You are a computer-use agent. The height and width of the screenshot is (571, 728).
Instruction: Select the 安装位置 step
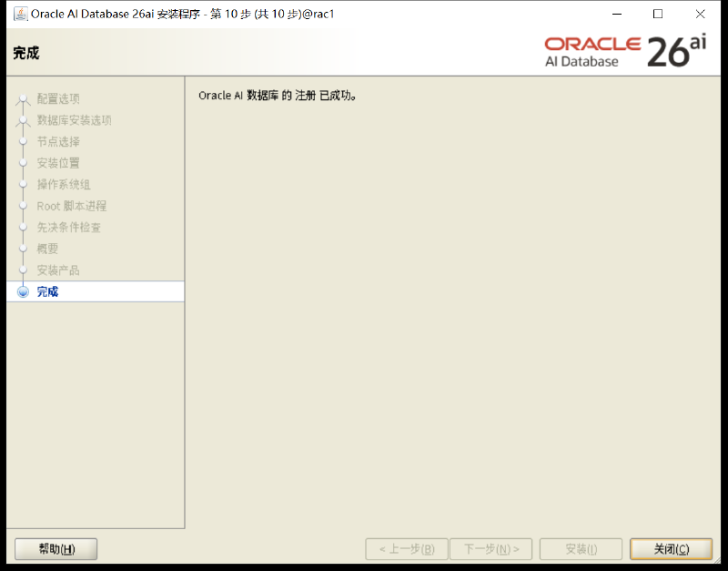pos(58,163)
